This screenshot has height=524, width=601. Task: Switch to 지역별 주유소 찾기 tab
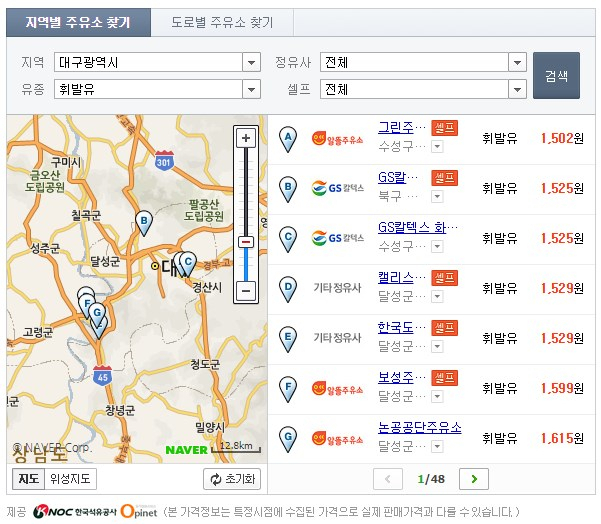click(x=78, y=22)
